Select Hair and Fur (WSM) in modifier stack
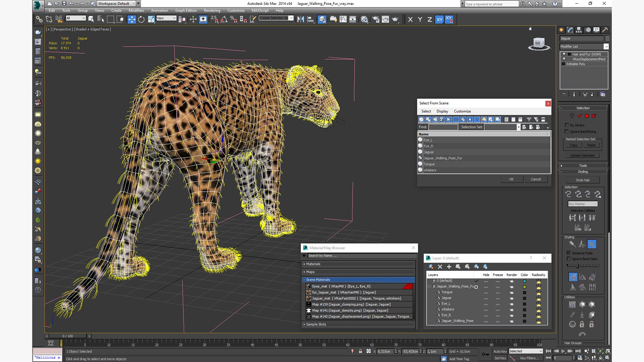 tap(586, 54)
